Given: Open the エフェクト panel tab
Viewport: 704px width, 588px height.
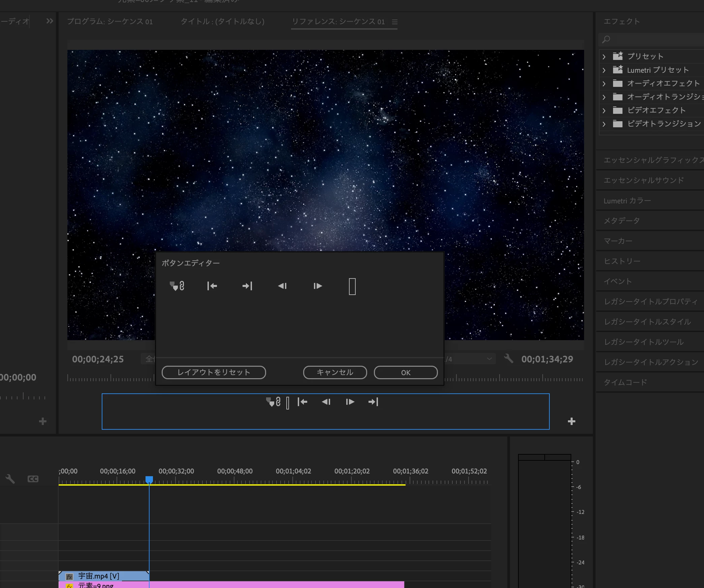Looking at the screenshot, I should click(x=621, y=22).
